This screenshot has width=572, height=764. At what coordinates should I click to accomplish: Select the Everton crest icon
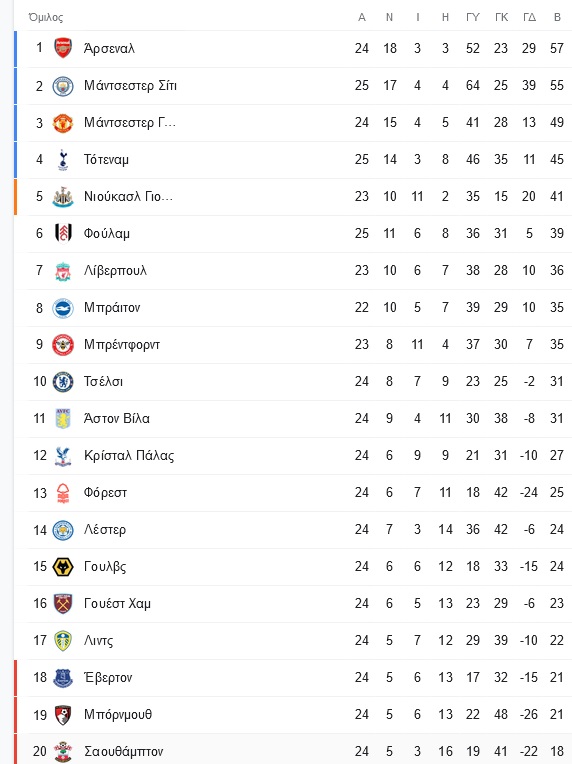coord(63,678)
